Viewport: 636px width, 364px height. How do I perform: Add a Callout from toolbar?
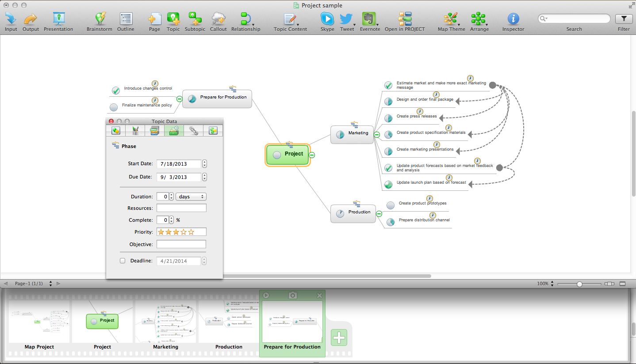pos(218,19)
